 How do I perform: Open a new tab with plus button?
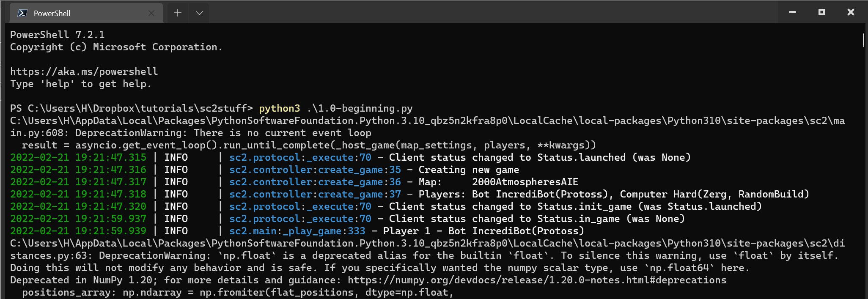[178, 13]
